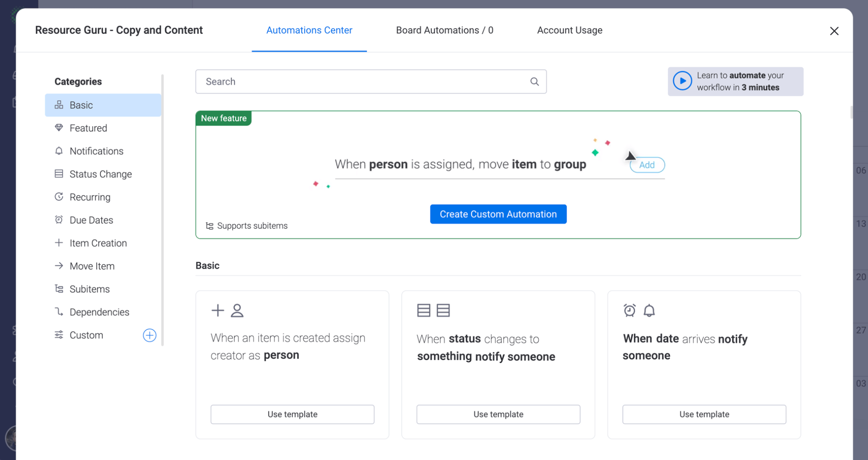The image size is (868, 460).
Task: Click Create Custom Automation button
Action: point(498,214)
